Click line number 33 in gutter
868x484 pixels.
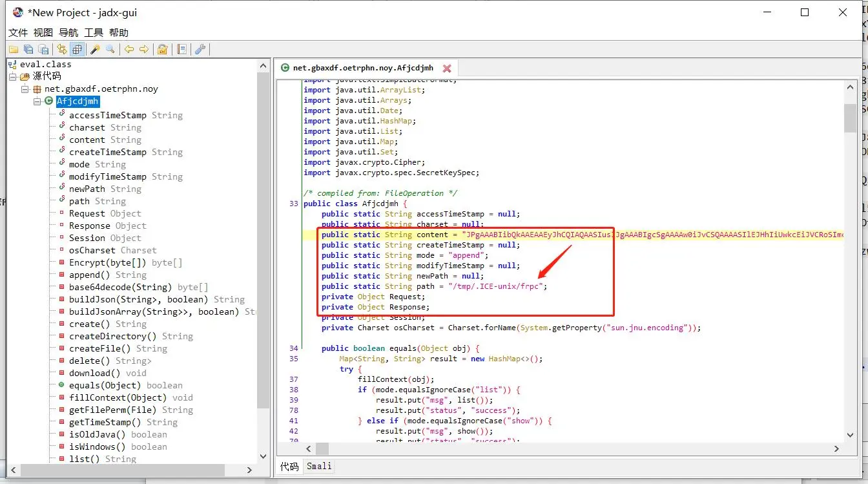[294, 204]
